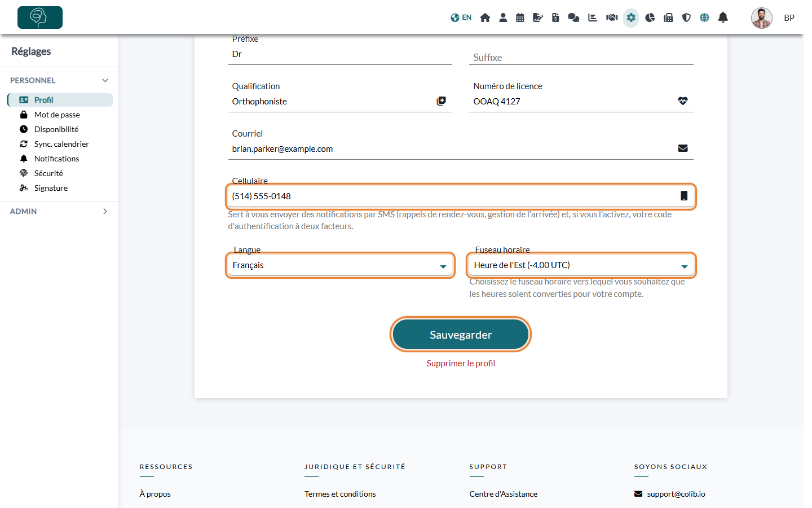The height and width of the screenshot is (508, 812).
Task: Collapse the PERSONNEL section
Action: pos(59,80)
